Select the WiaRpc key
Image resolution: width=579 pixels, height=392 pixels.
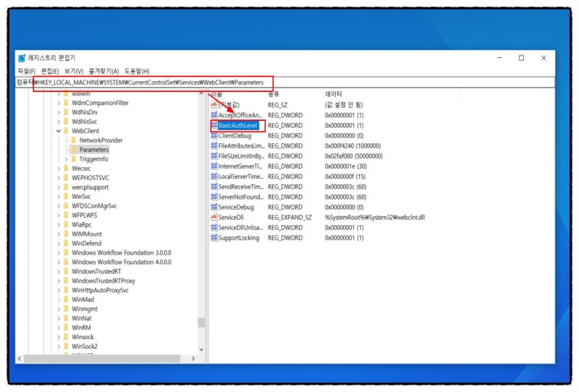[82, 224]
